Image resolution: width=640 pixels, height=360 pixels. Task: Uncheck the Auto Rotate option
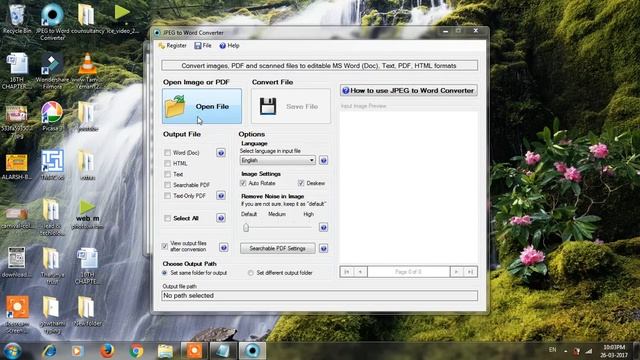click(x=243, y=183)
